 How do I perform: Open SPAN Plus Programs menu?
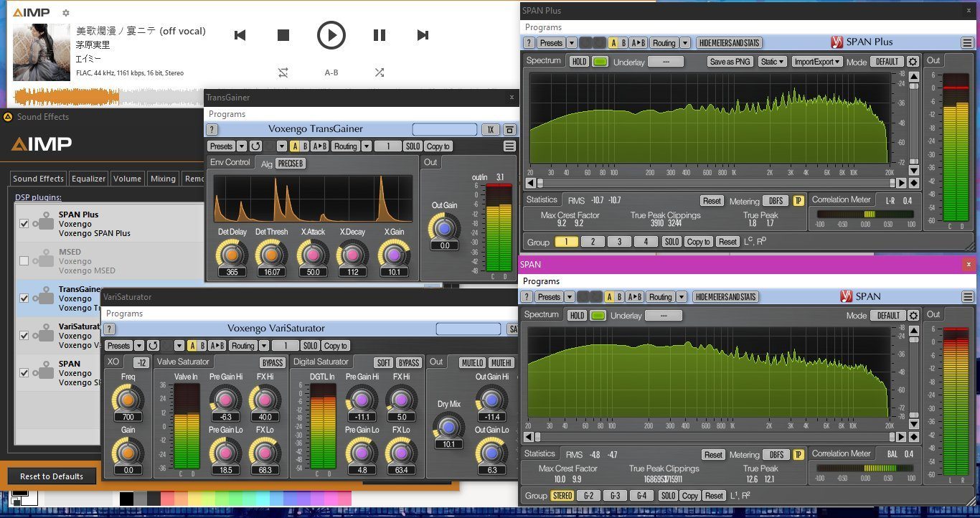(543, 27)
